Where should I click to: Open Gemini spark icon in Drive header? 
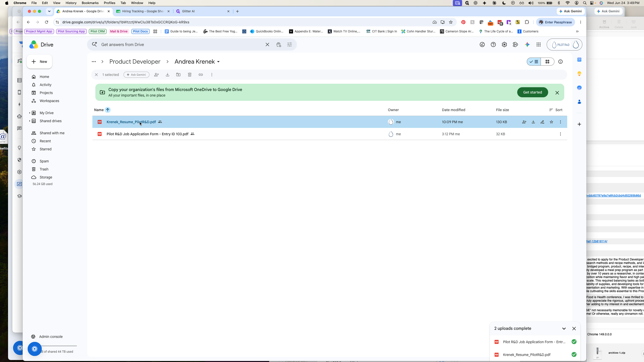pyautogui.click(x=527, y=44)
